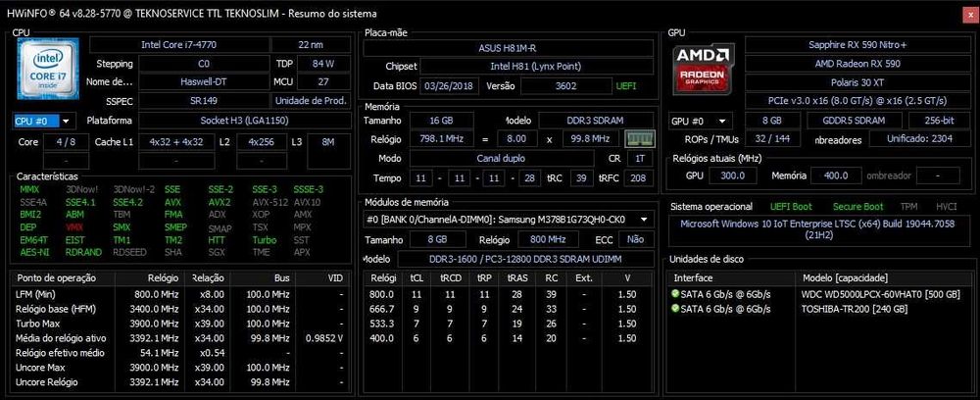Click the Ponto de operação column header

pyautogui.click(x=63, y=277)
